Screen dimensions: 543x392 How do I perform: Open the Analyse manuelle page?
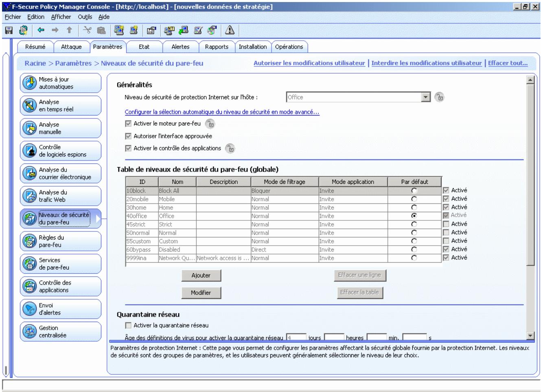(x=61, y=128)
